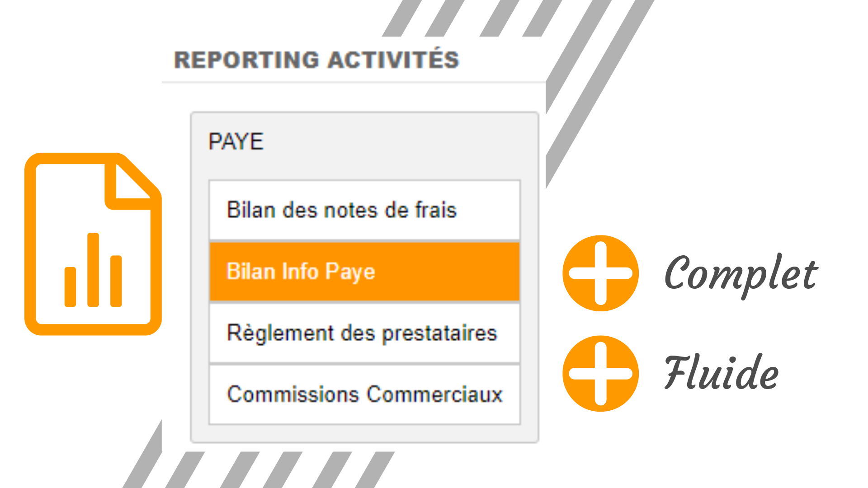This screenshot has width=868, height=488.
Task: Click the REPORTING ACTIVITÉS heading
Action: (x=316, y=60)
